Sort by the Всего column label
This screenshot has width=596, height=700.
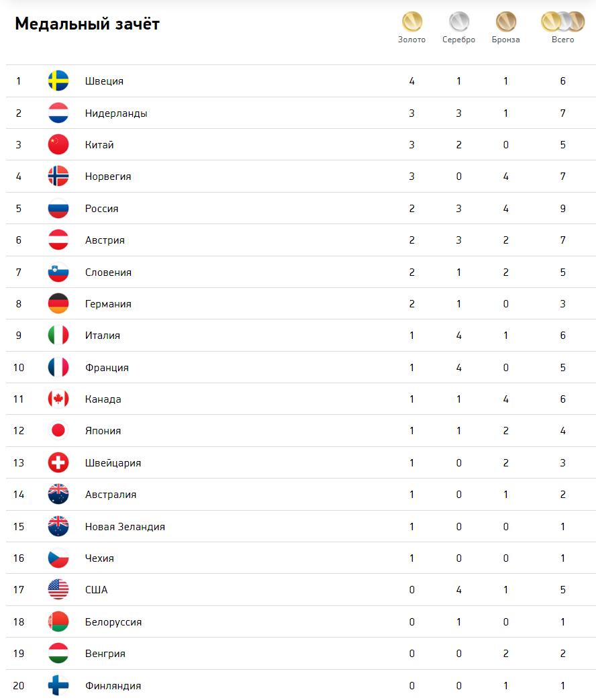click(x=562, y=40)
